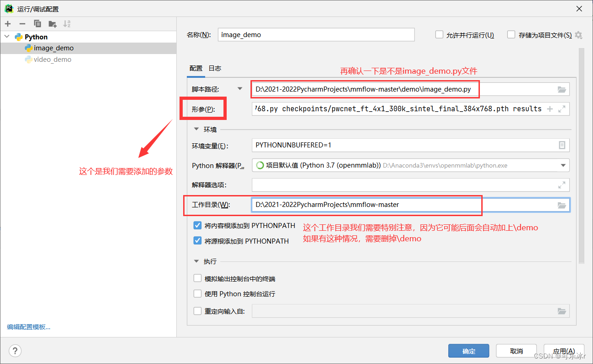The image size is (593, 364).
Task: Select the 配置 tab
Action: tap(196, 68)
